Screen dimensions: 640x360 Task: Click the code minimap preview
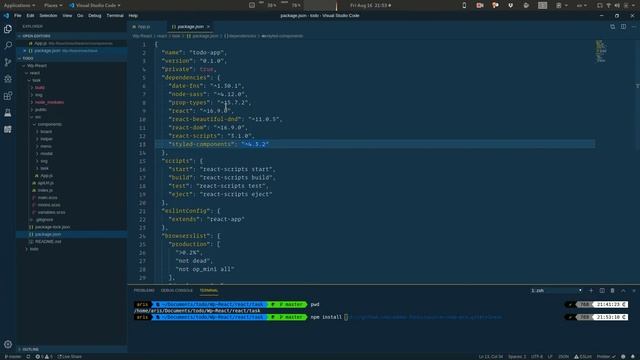click(601, 51)
